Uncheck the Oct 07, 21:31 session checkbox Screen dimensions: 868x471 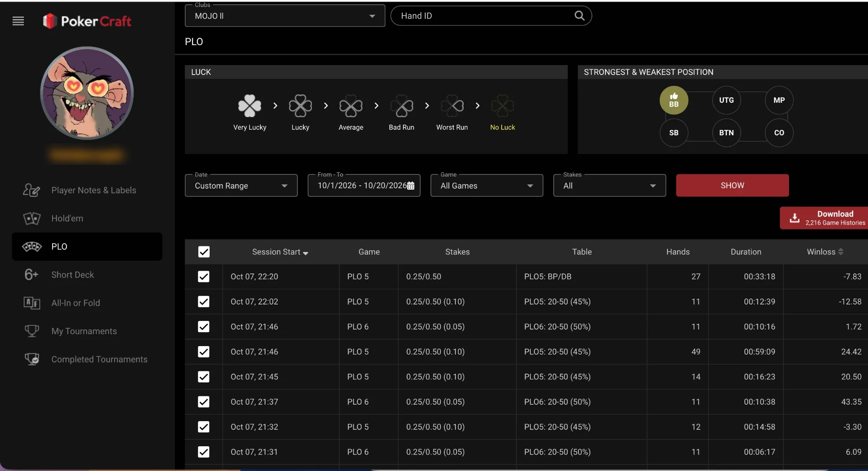pos(204,452)
